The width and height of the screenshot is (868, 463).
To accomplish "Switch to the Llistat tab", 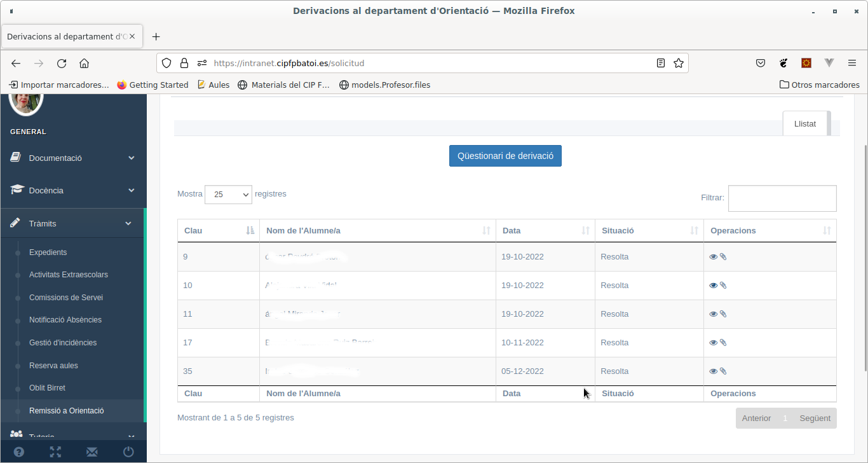I will click(x=805, y=123).
